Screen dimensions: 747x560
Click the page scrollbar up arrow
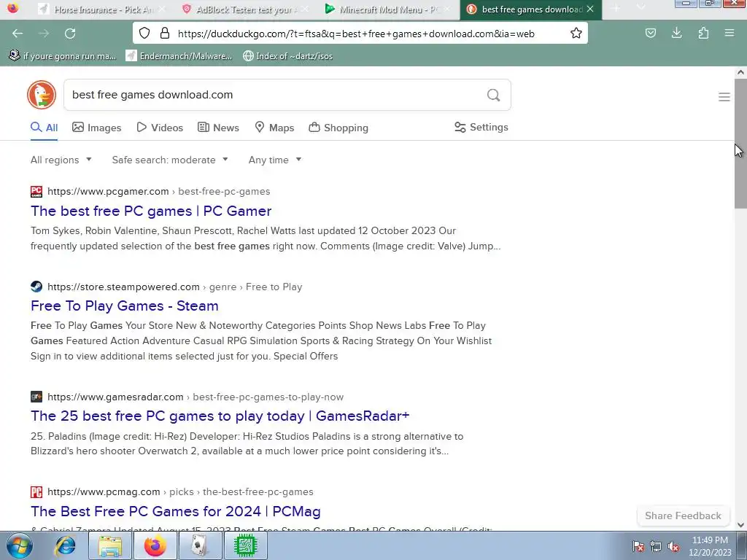click(740, 73)
